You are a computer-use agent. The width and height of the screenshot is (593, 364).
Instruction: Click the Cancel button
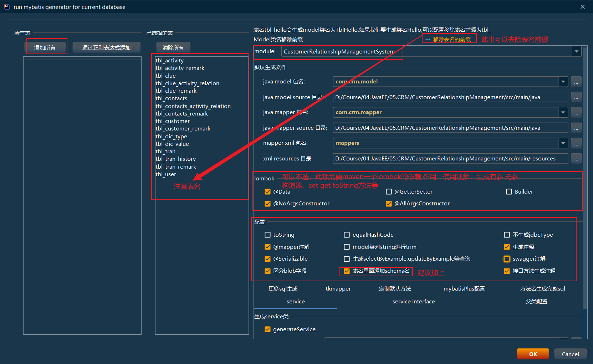(571, 354)
